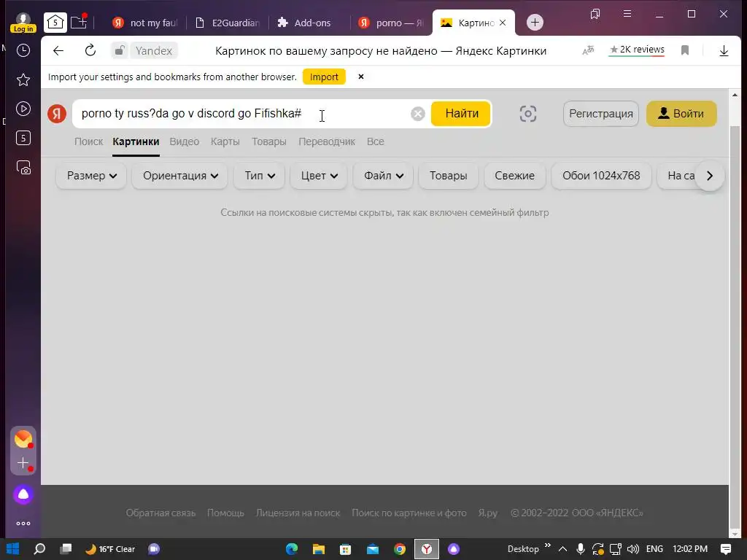The image size is (747, 560).
Task: Dismiss the import settings bar
Action: (x=361, y=77)
